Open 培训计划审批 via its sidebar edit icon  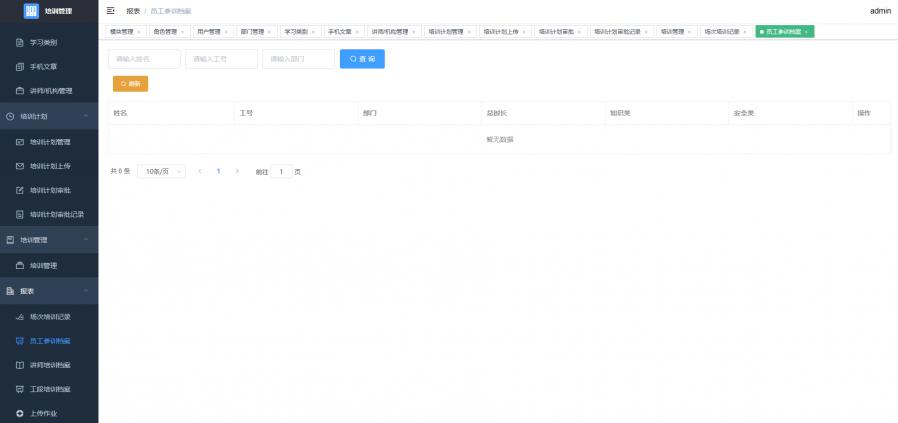coord(19,190)
